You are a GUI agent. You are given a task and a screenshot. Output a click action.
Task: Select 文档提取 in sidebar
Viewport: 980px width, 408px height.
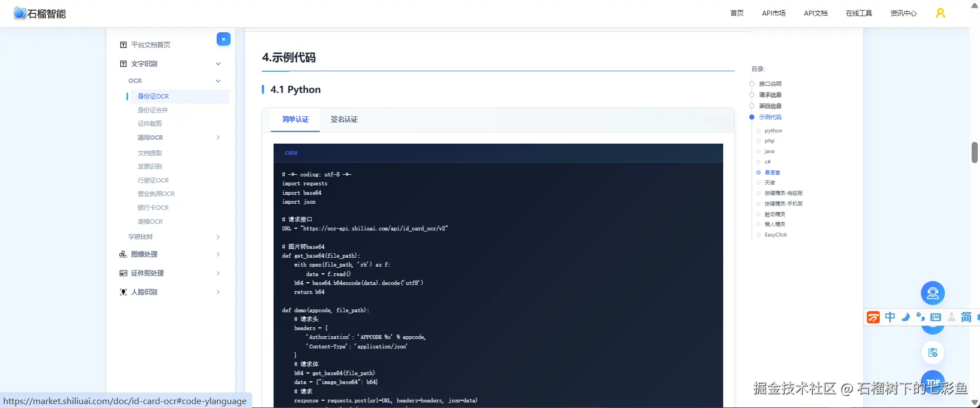pyautogui.click(x=150, y=153)
